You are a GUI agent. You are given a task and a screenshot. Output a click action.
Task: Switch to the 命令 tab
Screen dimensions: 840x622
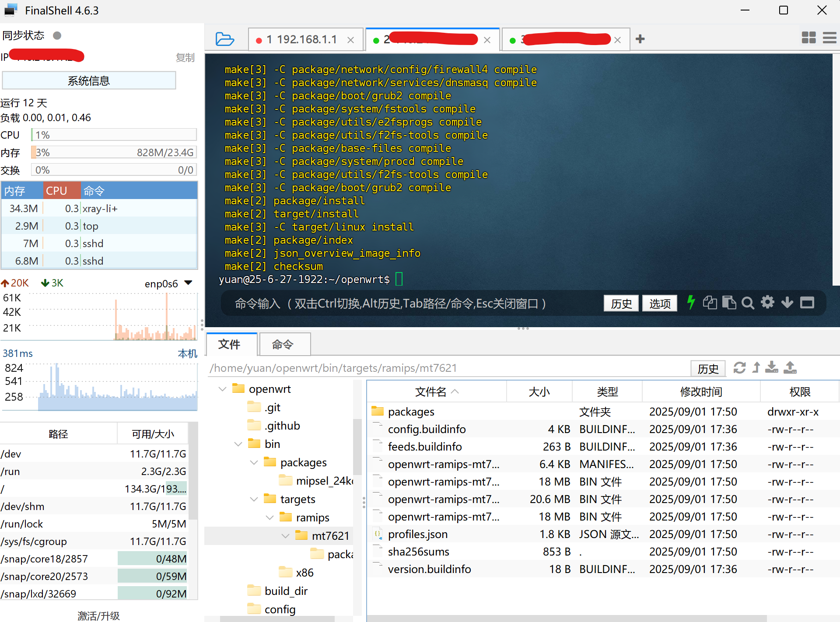[283, 345]
